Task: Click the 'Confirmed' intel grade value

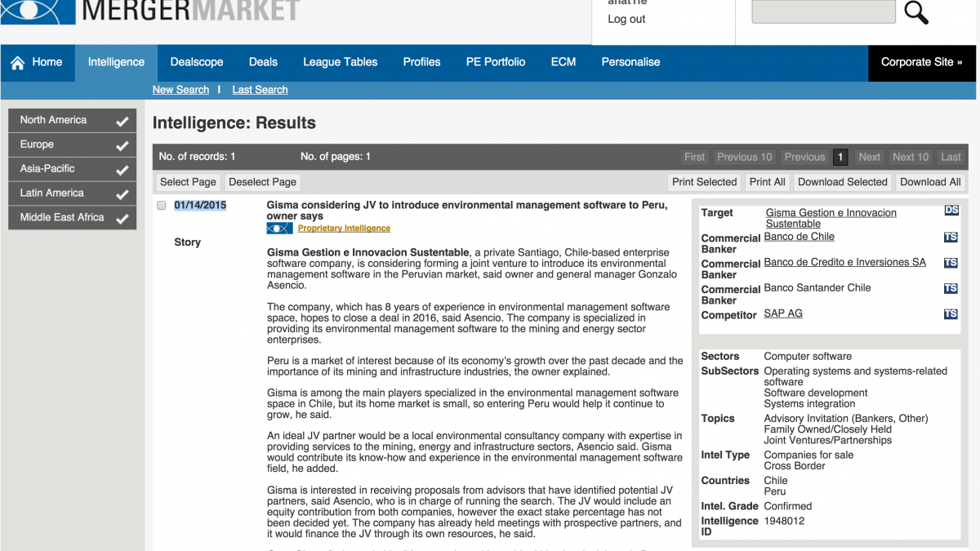Action: pyautogui.click(x=788, y=506)
